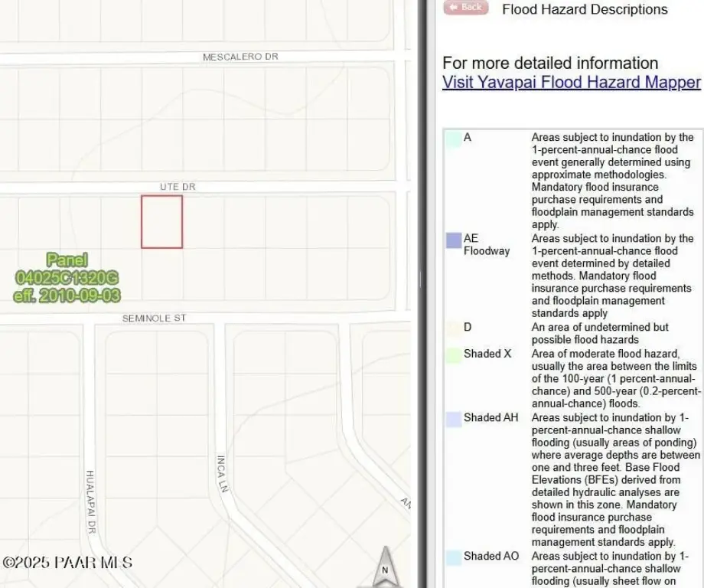The height and width of the screenshot is (588, 704).
Task: Select the red outlined parcel on map
Action: click(x=161, y=222)
